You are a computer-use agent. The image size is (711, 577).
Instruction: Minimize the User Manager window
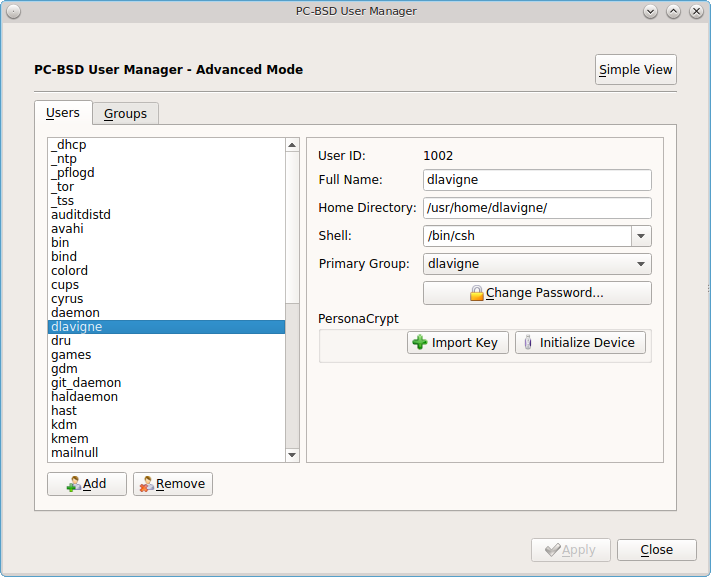[650, 11]
